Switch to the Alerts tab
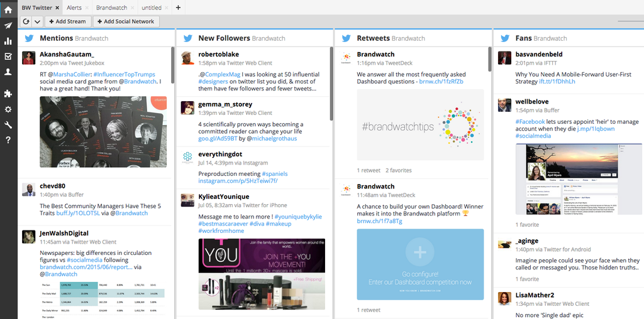Viewport: 644px width, 319px height. (x=74, y=8)
